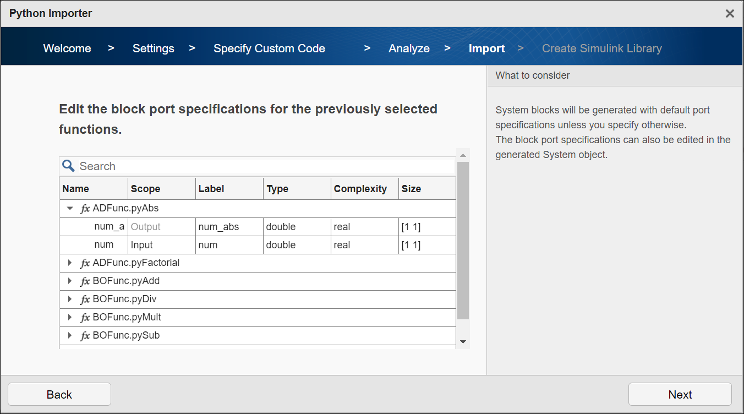Image resolution: width=744 pixels, height=414 pixels.
Task: Expand the ADFunc.pyFactorial function node
Action: pos(70,263)
